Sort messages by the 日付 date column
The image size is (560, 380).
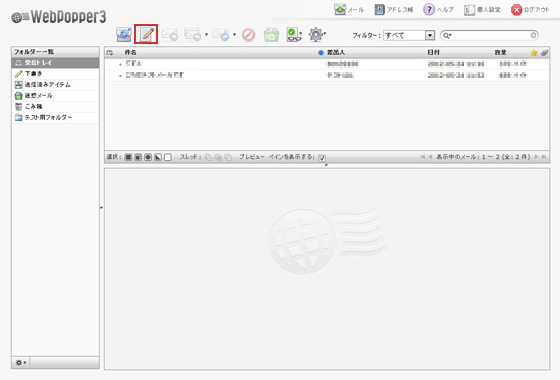click(x=434, y=52)
